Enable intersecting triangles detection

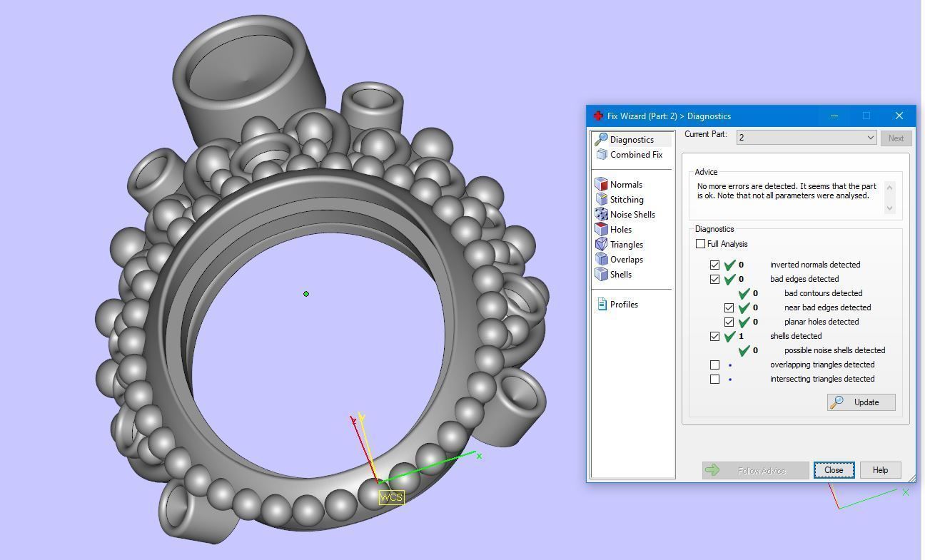[x=714, y=379]
